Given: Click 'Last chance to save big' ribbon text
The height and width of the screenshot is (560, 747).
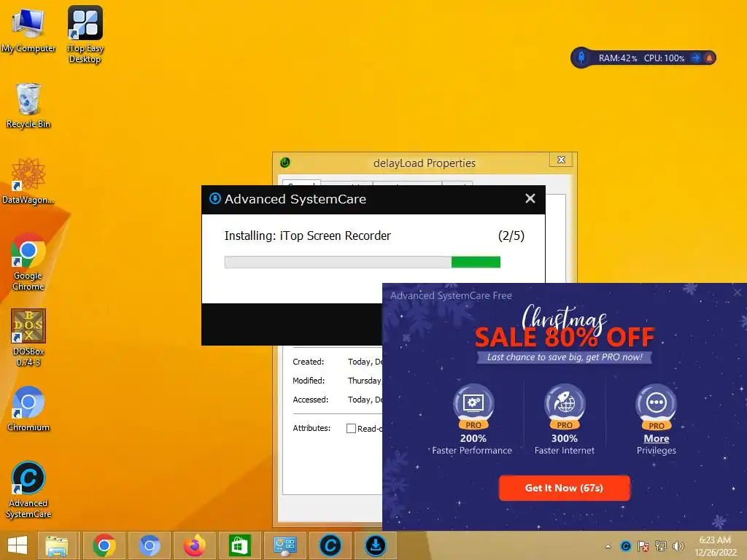Looking at the screenshot, I should click(565, 357).
